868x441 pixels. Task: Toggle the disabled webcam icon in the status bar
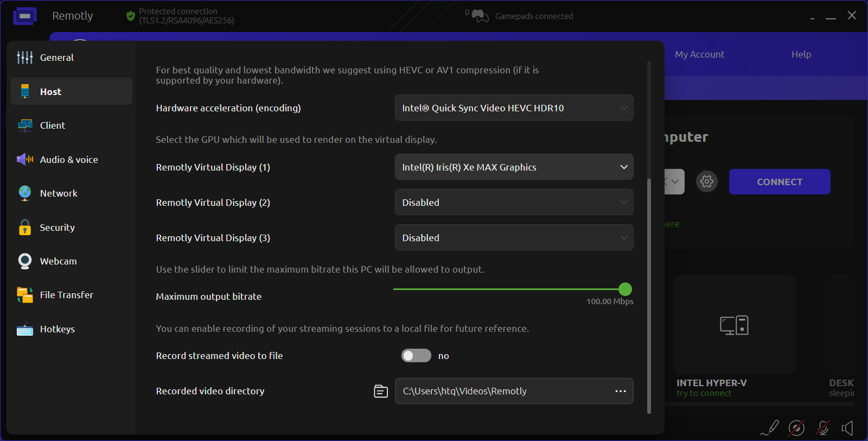click(796, 428)
